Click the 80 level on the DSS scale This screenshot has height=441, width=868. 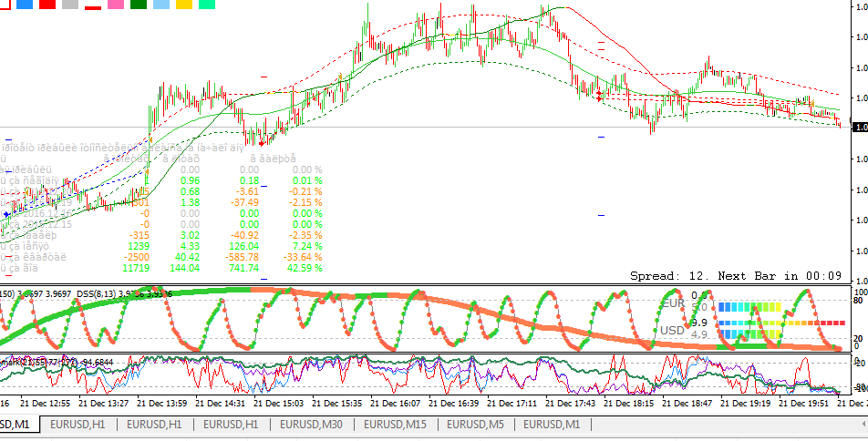859,301
